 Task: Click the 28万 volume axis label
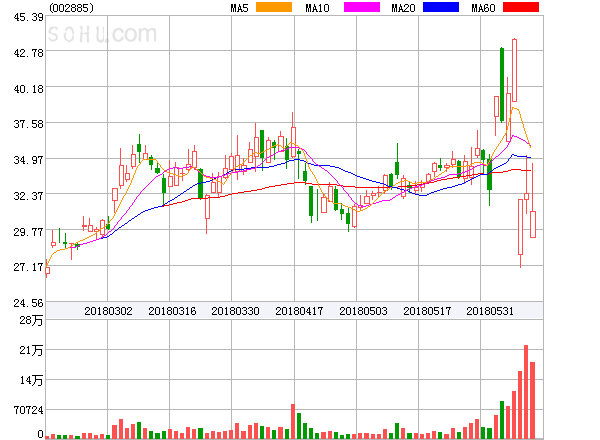31,320
